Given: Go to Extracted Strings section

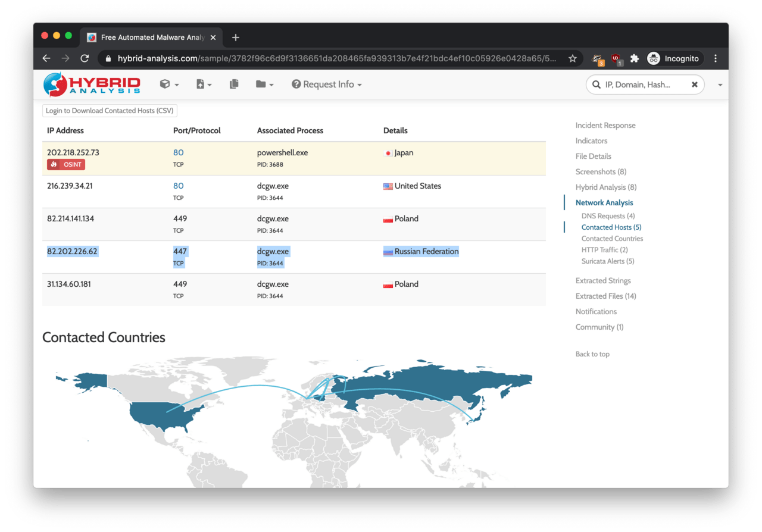Looking at the screenshot, I should point(603,281).
